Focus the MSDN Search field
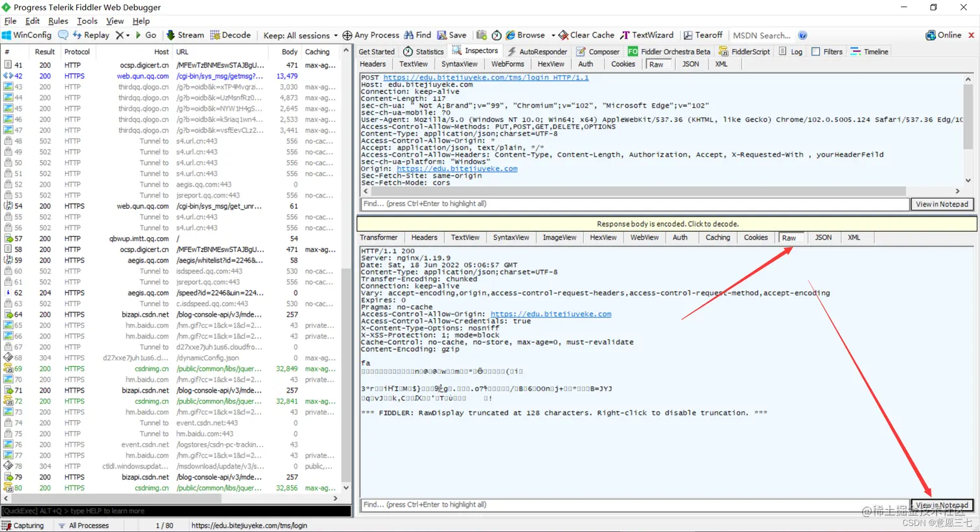Viewport: 980px width, 532px height. [x=762, y=35]
